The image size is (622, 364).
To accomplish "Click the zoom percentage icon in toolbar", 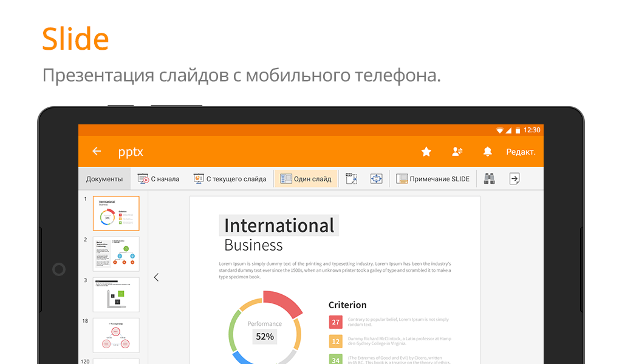I will 351,179.
